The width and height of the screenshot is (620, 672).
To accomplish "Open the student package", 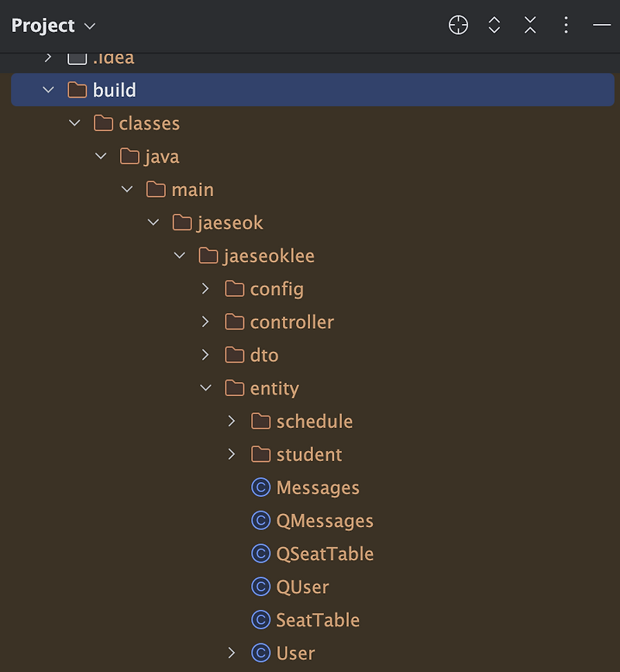I will click(232, 454).
